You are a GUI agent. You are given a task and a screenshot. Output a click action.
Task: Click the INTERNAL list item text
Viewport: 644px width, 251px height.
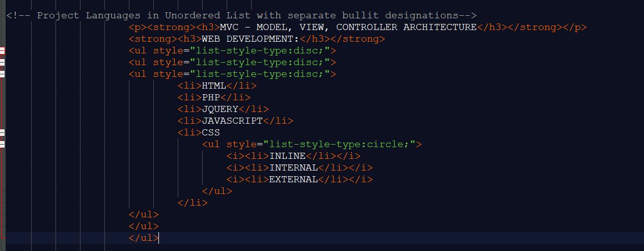click(293, 168)
